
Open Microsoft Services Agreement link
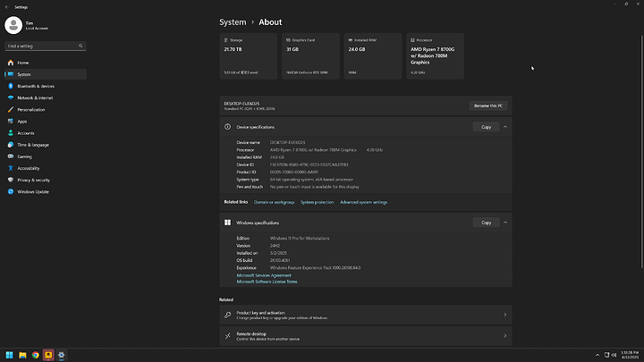(x=264, y=275)
